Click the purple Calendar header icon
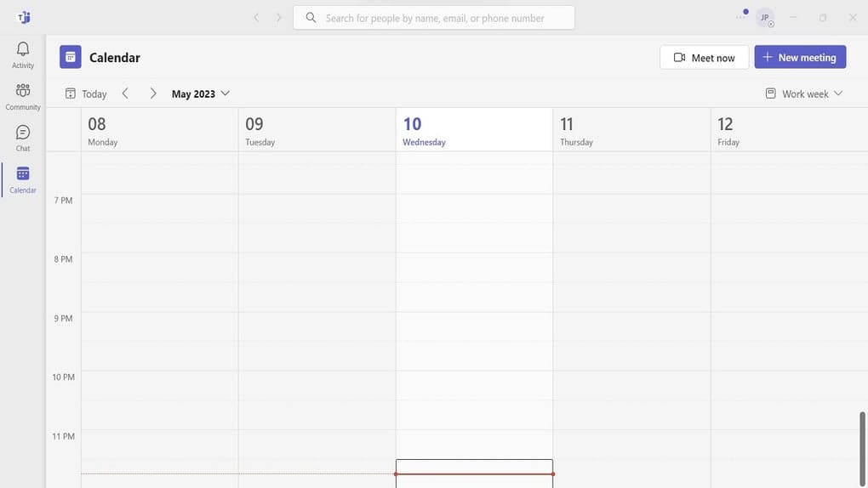This screenshot has width=868, height=488. (x=71, y=57)
